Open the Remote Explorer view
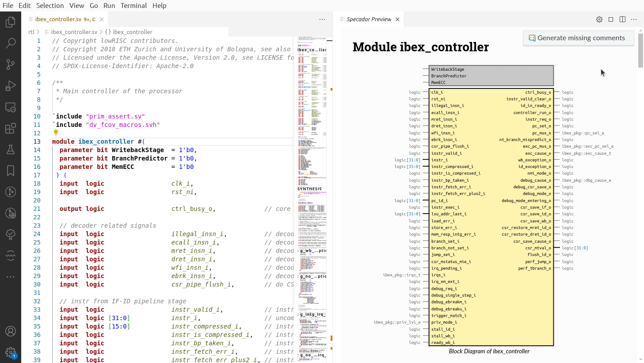Viewport: 644px width, 363px height. coord(11,107)
